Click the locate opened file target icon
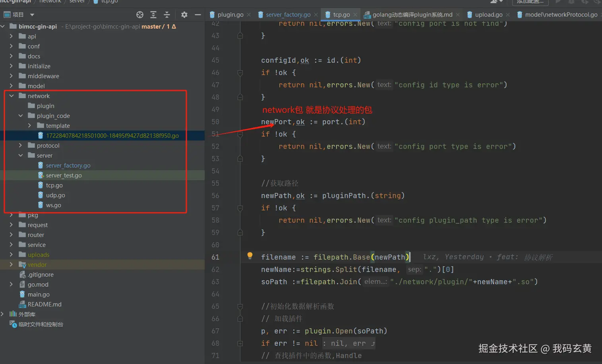Screen dimensions: 602x364 coord(140,15)
